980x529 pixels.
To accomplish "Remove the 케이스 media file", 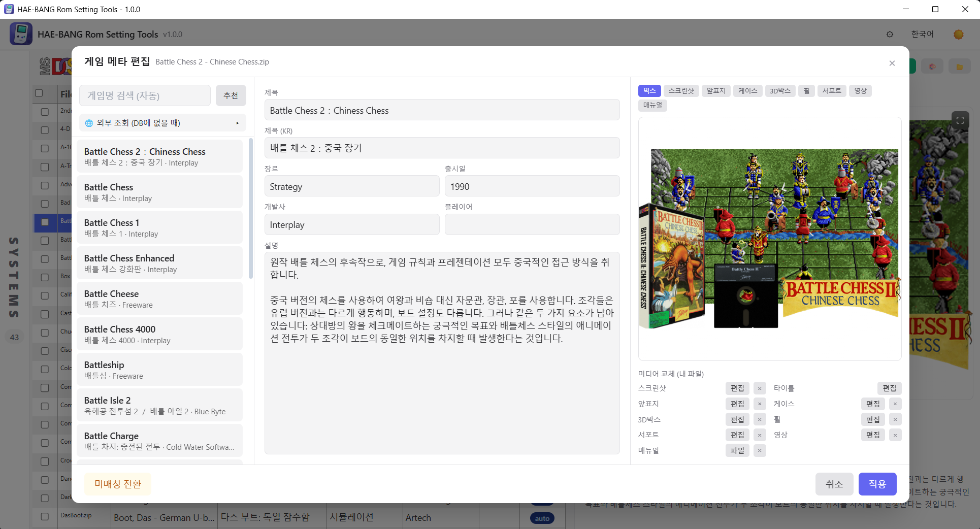I will (895, 404).
